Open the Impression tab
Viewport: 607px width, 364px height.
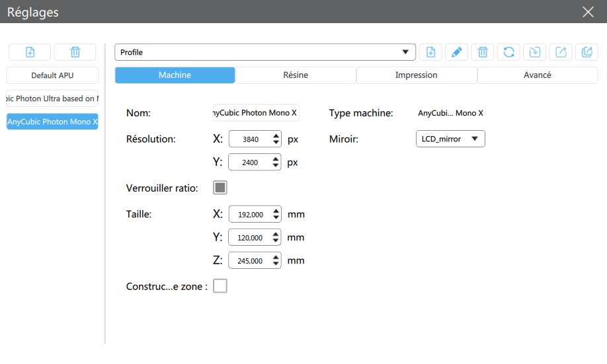[x=417, y=75]
